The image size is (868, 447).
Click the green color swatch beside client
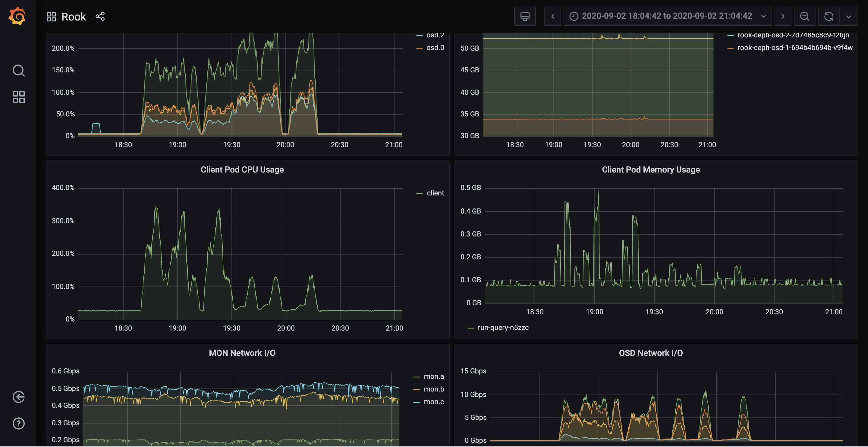(419, 194)
